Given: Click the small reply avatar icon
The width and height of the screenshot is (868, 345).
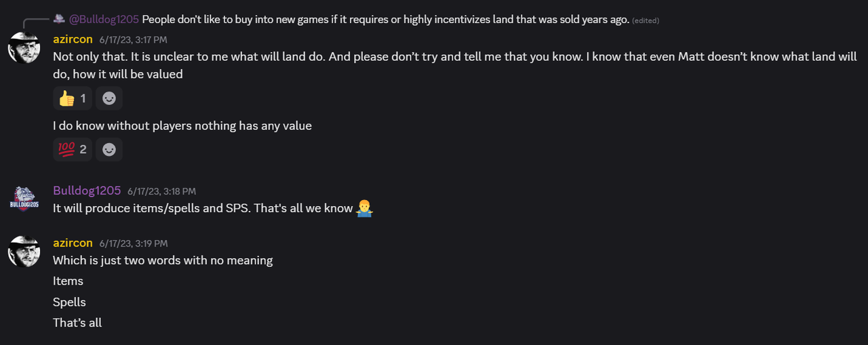Looking at the screenshot, I should pos(59,19).
